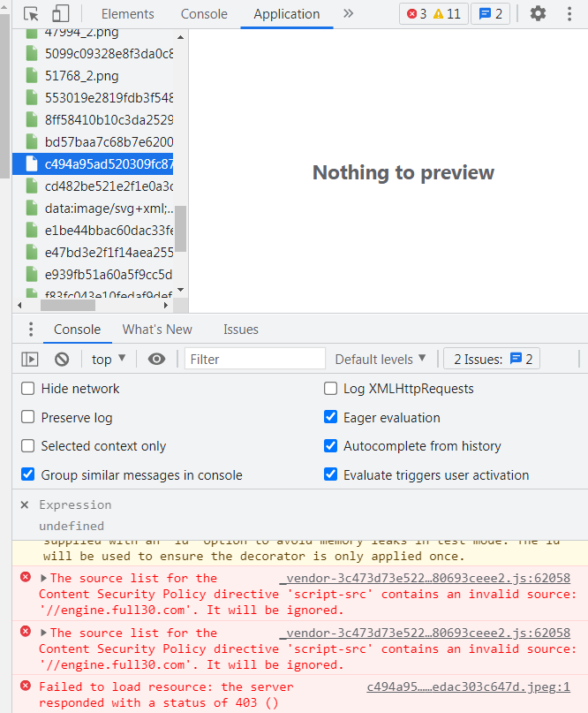Click the Expression placeholder field

75,504
